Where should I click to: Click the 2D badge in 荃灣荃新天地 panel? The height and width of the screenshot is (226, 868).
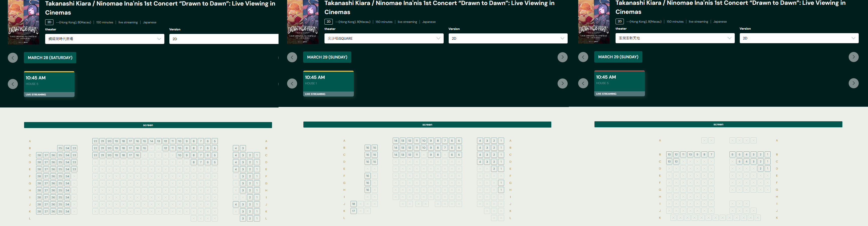(620, 22)
